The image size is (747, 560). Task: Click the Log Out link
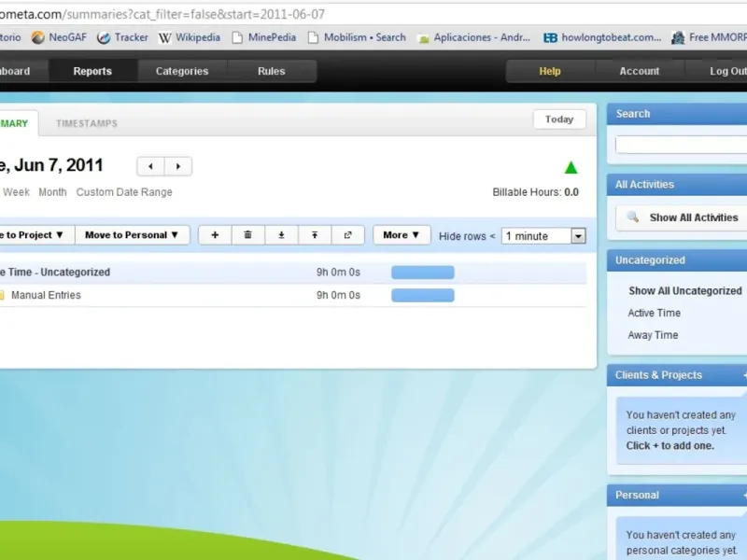pos(727,71)
